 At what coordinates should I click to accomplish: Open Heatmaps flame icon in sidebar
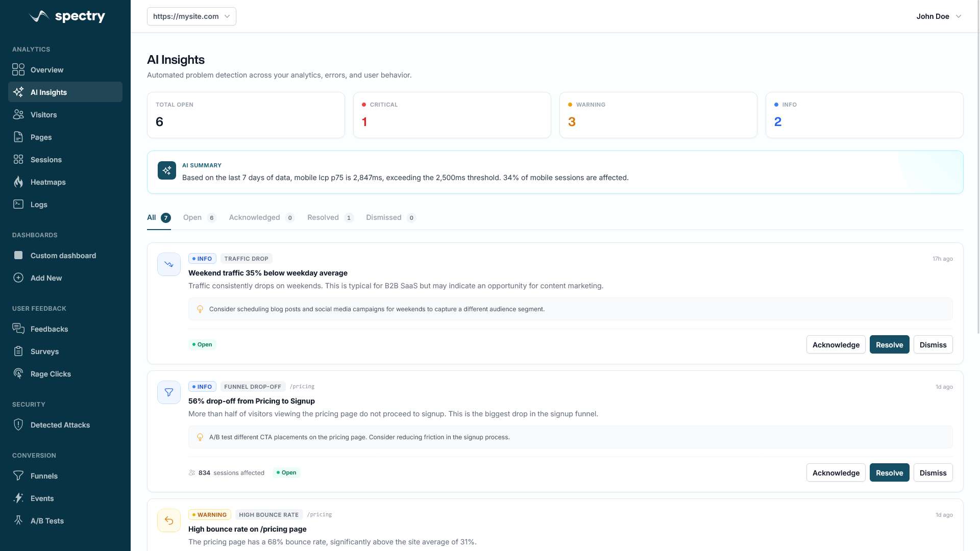[18, 182]
